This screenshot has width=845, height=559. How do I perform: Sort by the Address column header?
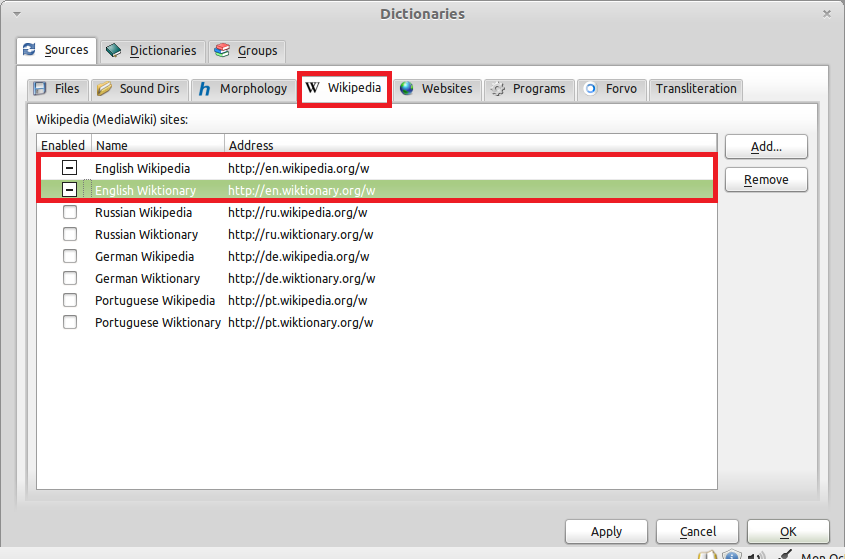tap(470, 145)
